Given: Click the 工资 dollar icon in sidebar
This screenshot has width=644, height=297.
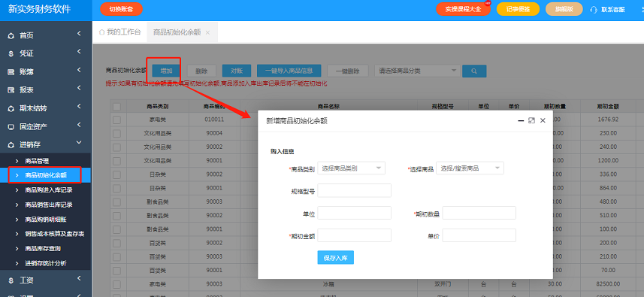Looking at the screenshot, I should 11,280.
